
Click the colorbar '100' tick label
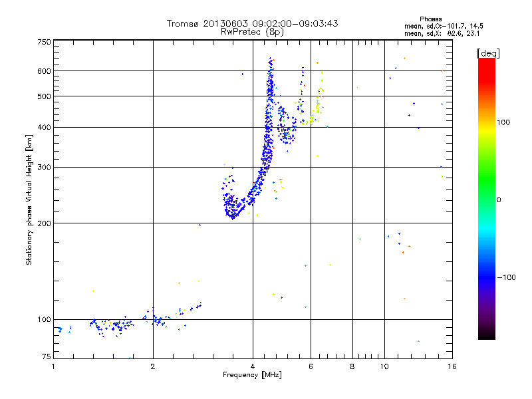pos(503,122)
